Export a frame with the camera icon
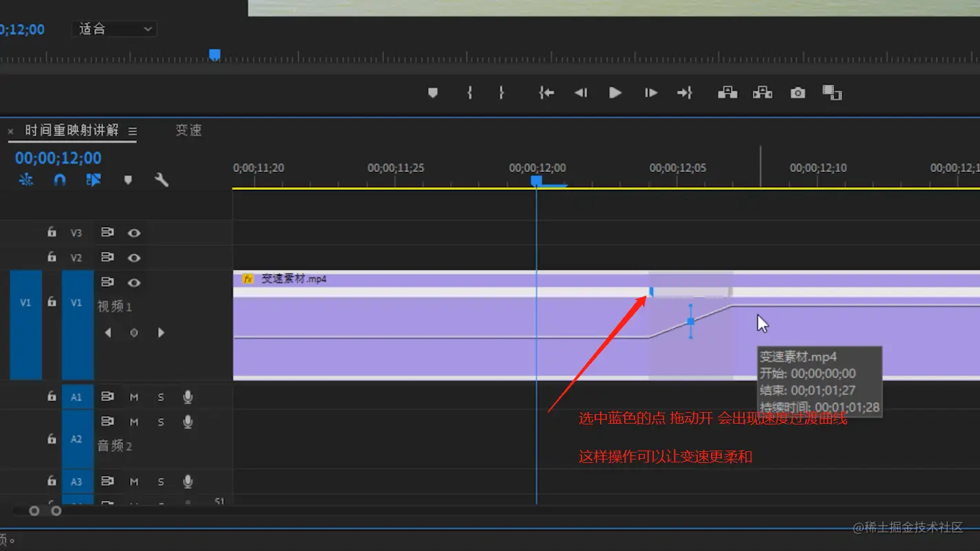This screenshot has height=551, width=980. [x=798, y=93]
